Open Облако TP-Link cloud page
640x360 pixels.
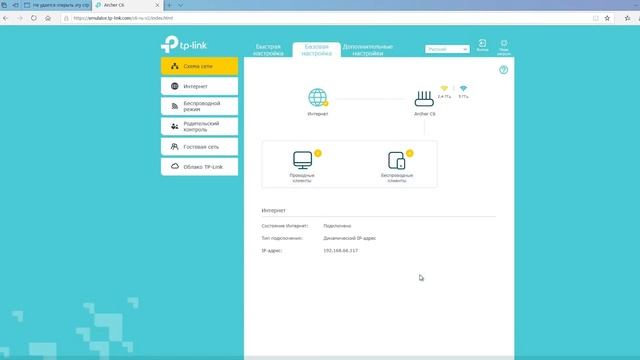199,167
